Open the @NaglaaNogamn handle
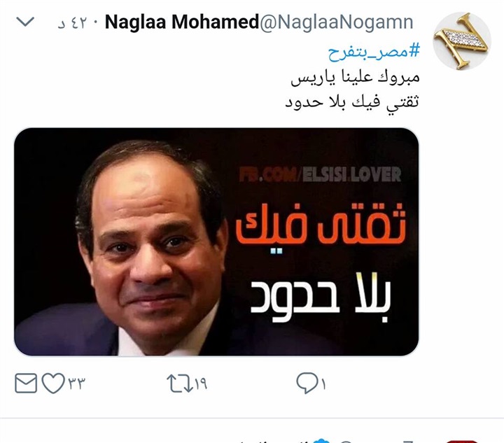The height and width of the screenshot is (443, 504). [336, 22]
